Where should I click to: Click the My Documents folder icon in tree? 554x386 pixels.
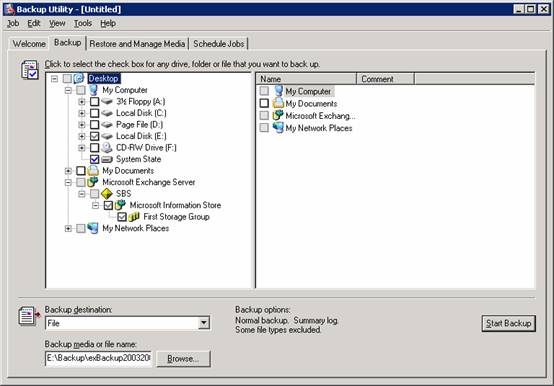93,171
